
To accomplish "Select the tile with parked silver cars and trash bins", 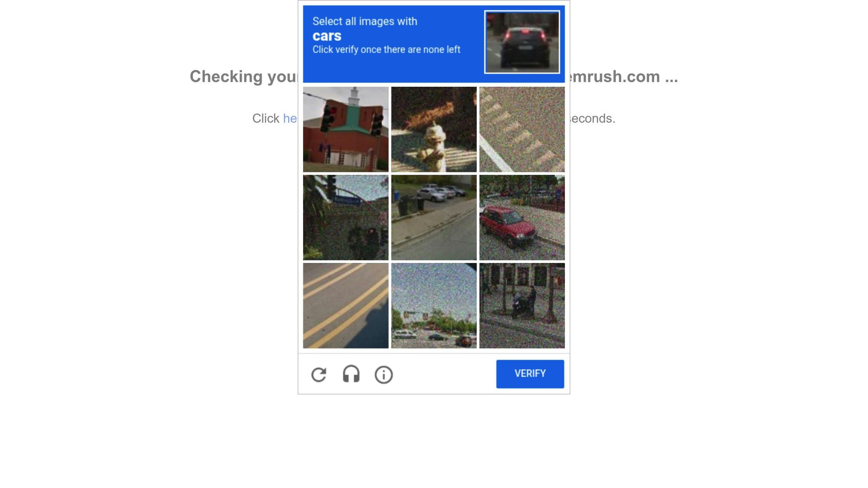I will [x=434, y=217].
